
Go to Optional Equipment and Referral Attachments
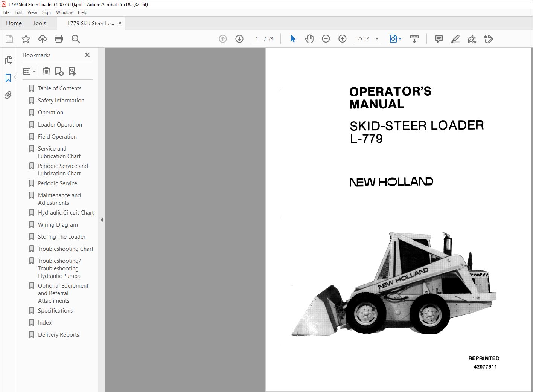coord(63,293)
